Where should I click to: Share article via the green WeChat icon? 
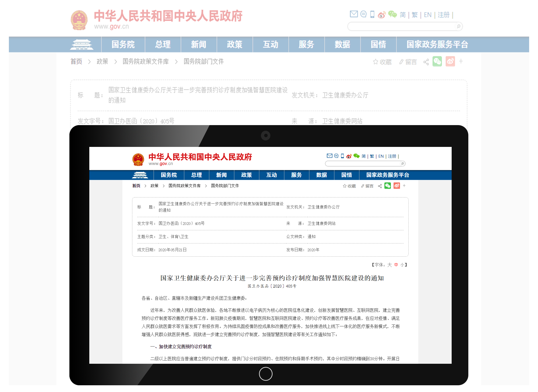tap(388, 186)
